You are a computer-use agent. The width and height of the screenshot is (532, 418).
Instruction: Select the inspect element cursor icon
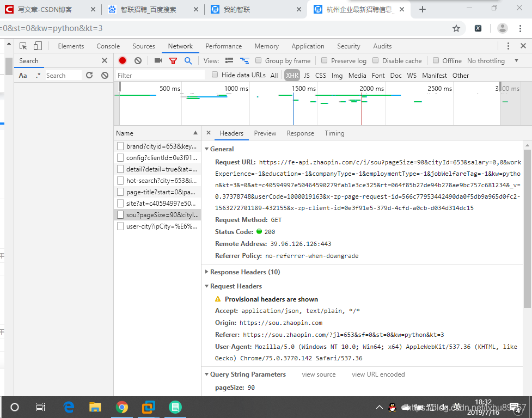[23, 46]
